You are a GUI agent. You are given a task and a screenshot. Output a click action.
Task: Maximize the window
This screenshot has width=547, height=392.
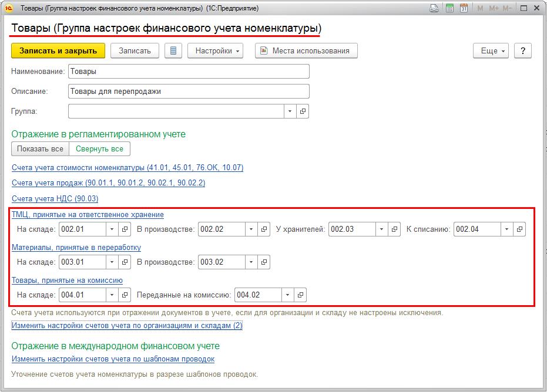tap(523, 8)
